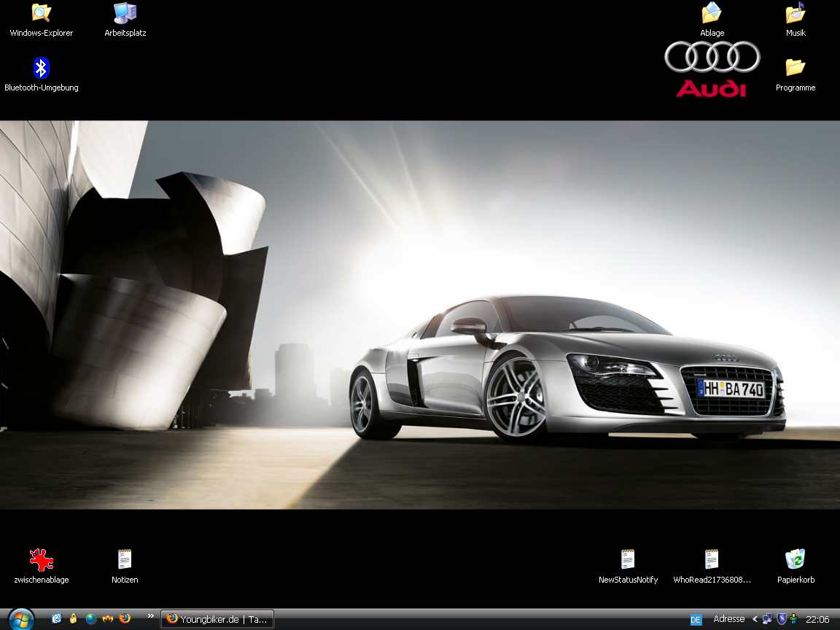Launch Firefox from quick launch
Viewport: 840px width, 630px height.
pyautogui.click(x=125, y=618)
